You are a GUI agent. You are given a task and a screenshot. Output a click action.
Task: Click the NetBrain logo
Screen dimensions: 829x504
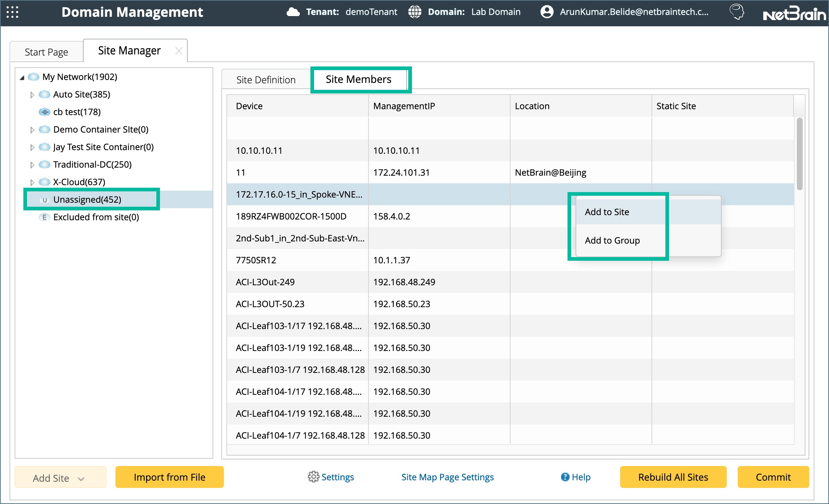pos(794,13)
